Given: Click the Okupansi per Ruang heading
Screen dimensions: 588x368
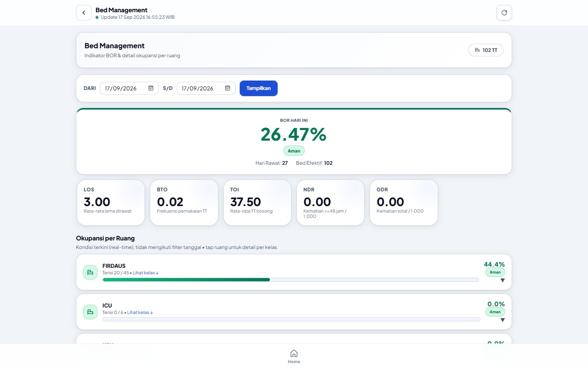Looking at the screenshot, I should point(105,238).
